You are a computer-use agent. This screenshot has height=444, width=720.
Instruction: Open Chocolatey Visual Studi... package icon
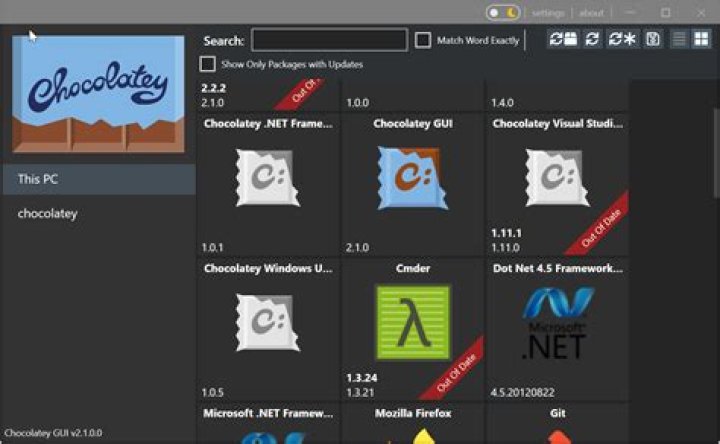coord(557,177)
